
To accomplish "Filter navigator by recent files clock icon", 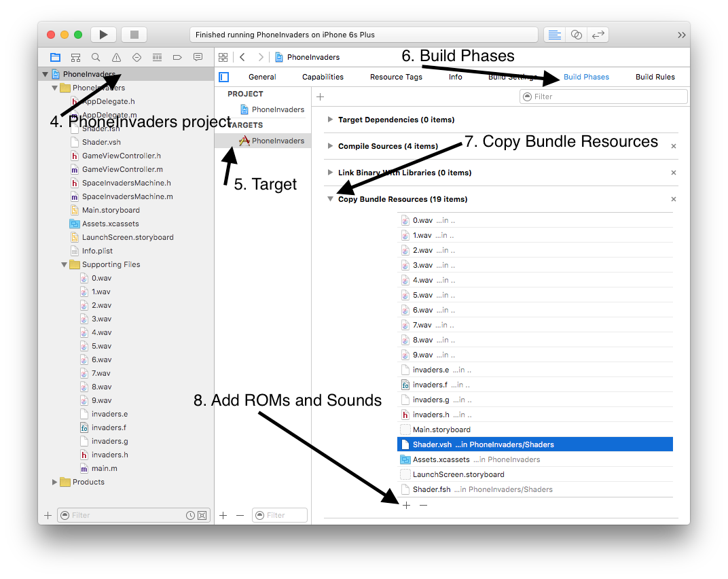I will (x=190, y=515).
